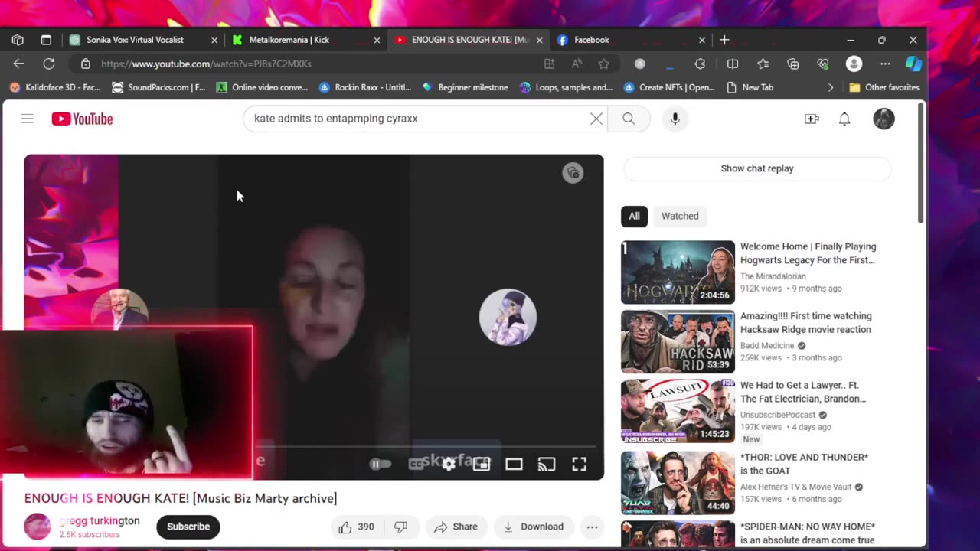This screenshot has width=980, height=551.
Task: Add page to favorites with star
Action: click(x=603, y=64)
